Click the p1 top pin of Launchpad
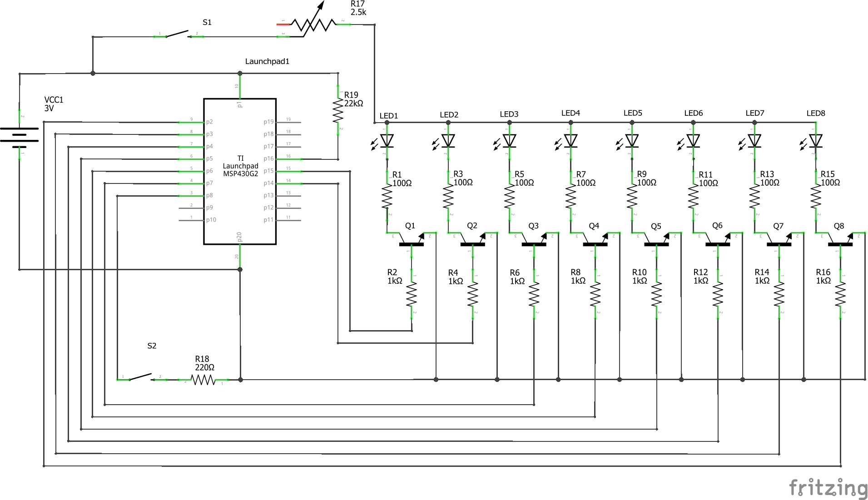Screen dimensions: 868x500 coord(239,86)
